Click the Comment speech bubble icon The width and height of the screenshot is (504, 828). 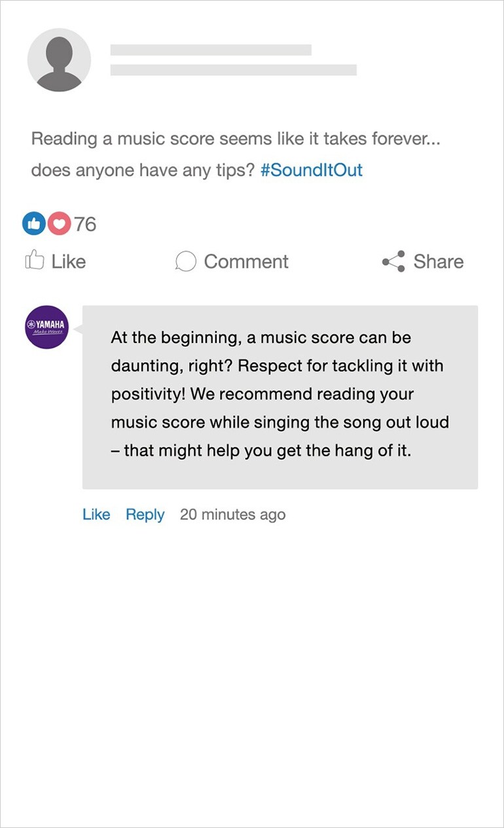(x=185, y=262)
